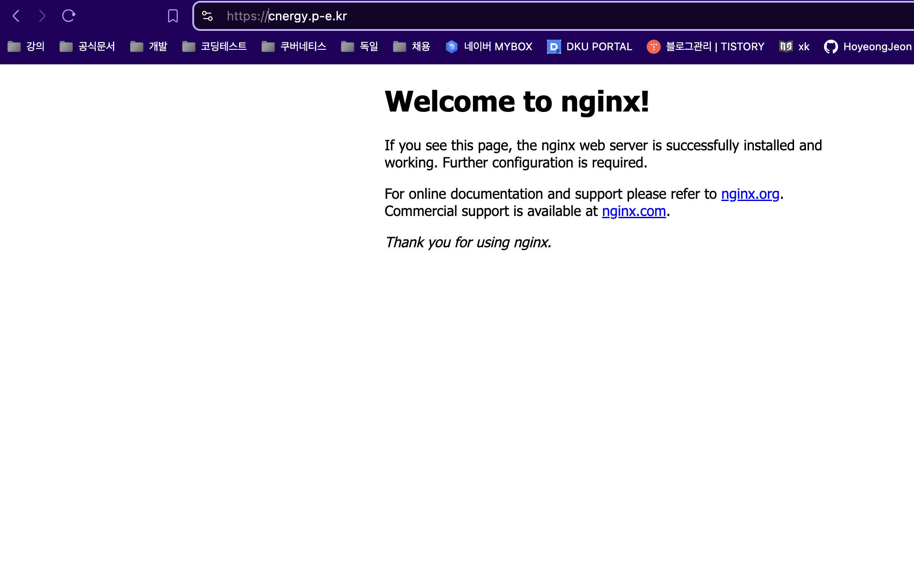This screenshot has width=914, height=588.
Task: Click the browser back arrow
Action: pos(16,16)
